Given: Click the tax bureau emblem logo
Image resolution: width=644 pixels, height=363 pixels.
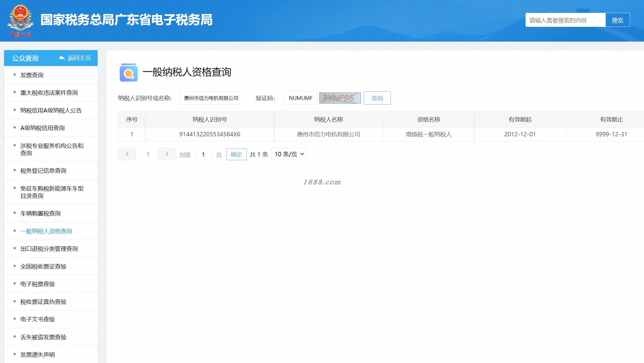Looking at the screenshot, I should coord(21,19).
